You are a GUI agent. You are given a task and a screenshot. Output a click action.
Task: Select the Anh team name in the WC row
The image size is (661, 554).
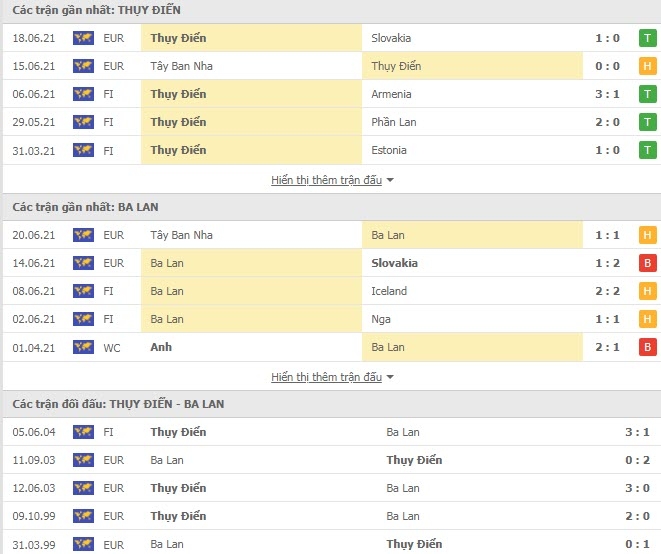(x=161, y=347)
